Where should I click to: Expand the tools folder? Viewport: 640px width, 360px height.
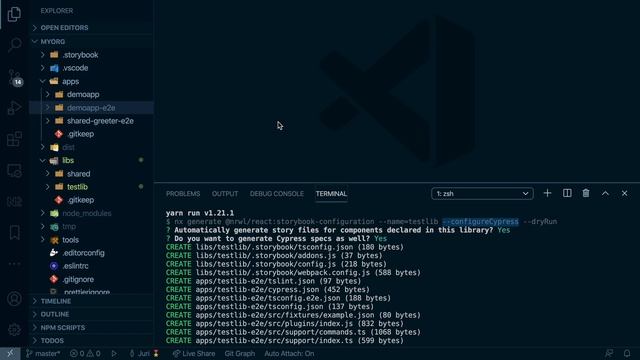(91, 240)
